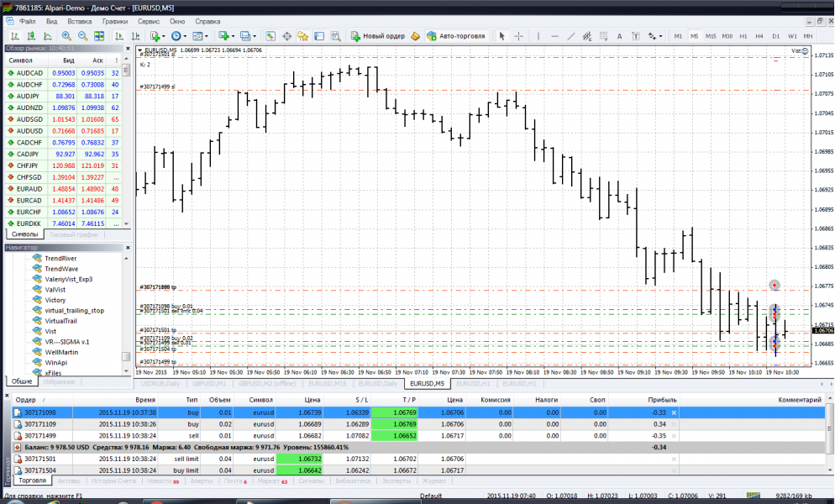Screen dimensions: 840x504
Task: Open the Сервис menu
Action: (x=149, y=19)
